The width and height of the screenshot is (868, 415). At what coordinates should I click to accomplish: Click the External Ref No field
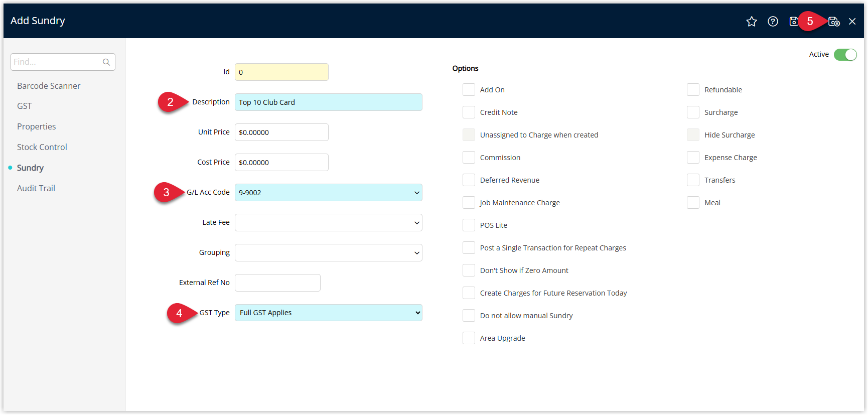277,283
